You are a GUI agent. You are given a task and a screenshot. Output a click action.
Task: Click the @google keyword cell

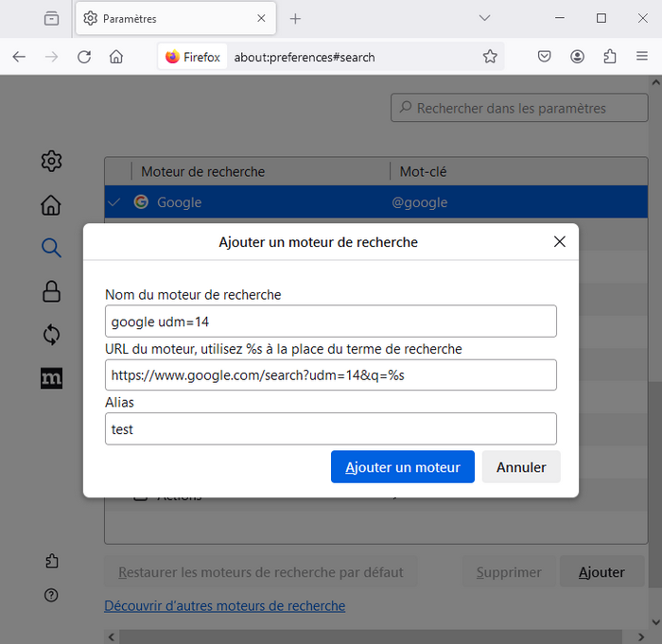(420, 202)
